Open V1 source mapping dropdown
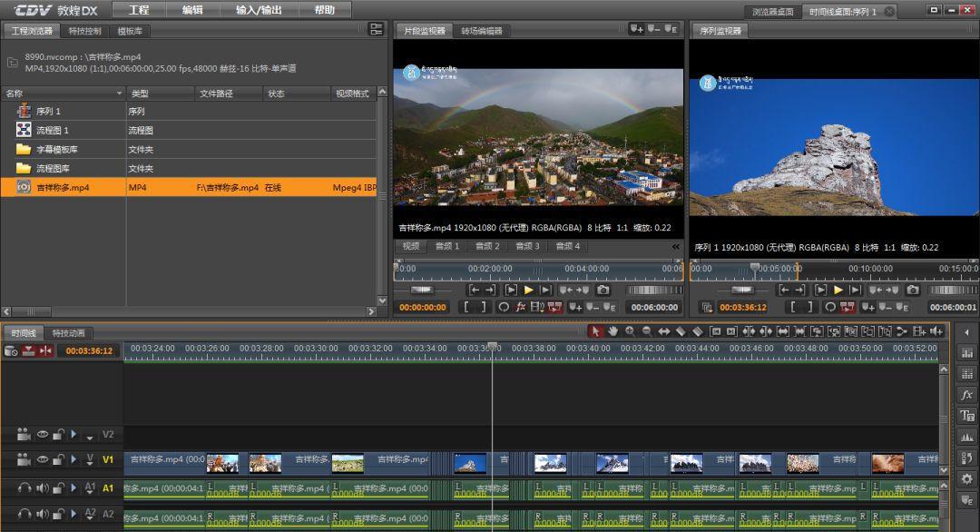980x532 pixels. [x=90, y=459]
